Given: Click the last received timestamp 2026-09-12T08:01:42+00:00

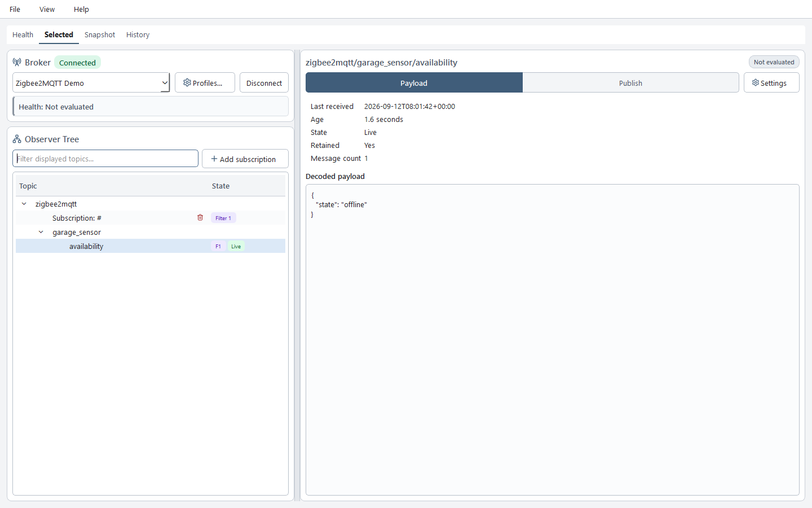Looking at the screenshot, I should coord(409,106).
